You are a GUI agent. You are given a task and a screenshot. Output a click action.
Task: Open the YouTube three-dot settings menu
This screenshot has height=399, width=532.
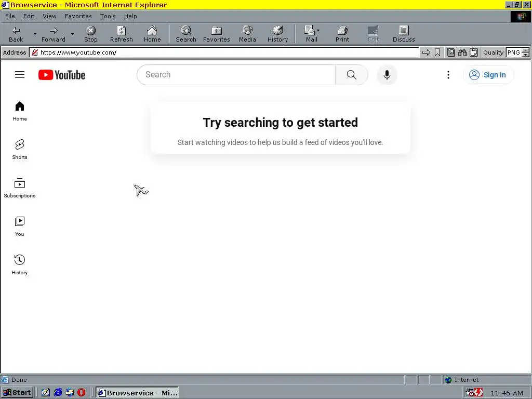pos(448,75)
